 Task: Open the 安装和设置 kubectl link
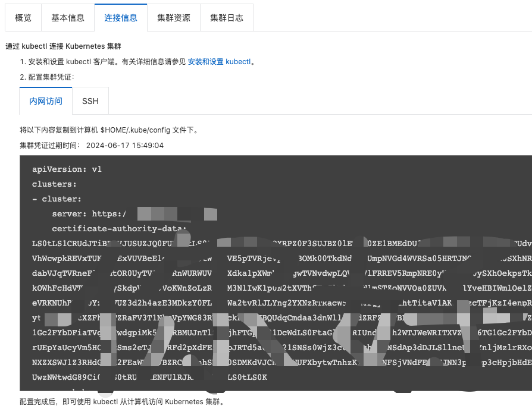pos(219,62)
